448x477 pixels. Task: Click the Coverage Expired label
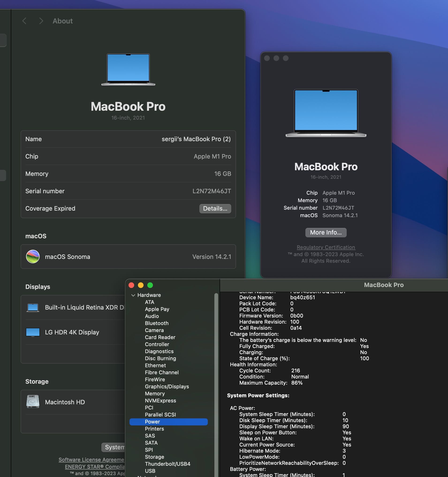click(x=50, y=208)
